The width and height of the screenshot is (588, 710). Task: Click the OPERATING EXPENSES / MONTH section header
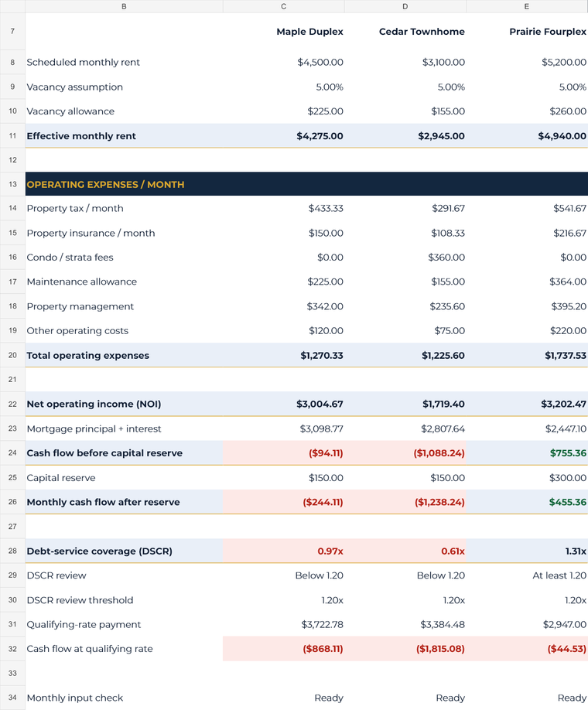tap(306, 184)
